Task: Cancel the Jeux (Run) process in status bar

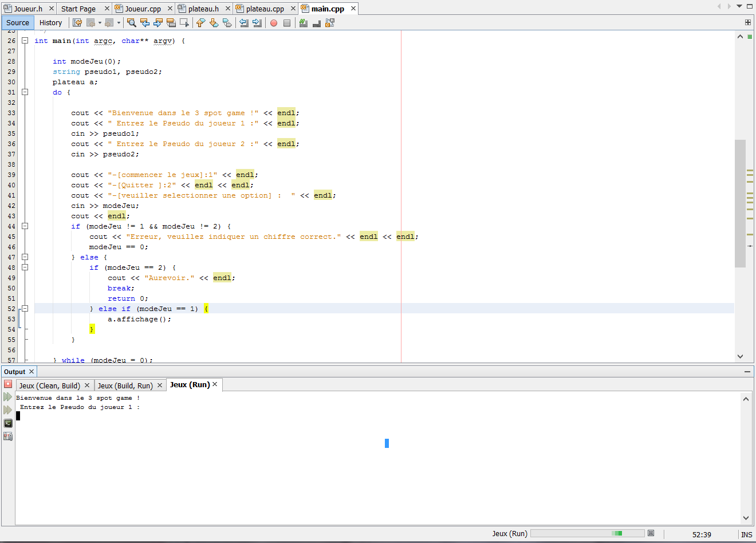Action: point(651,533)
